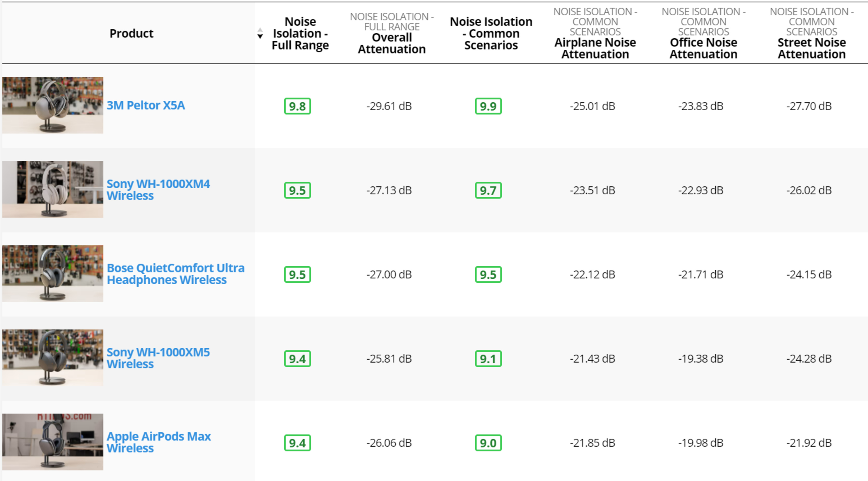868x481 pixels.
Task: Sort by Office Noise Attenuation header
Action: [703, 48]
